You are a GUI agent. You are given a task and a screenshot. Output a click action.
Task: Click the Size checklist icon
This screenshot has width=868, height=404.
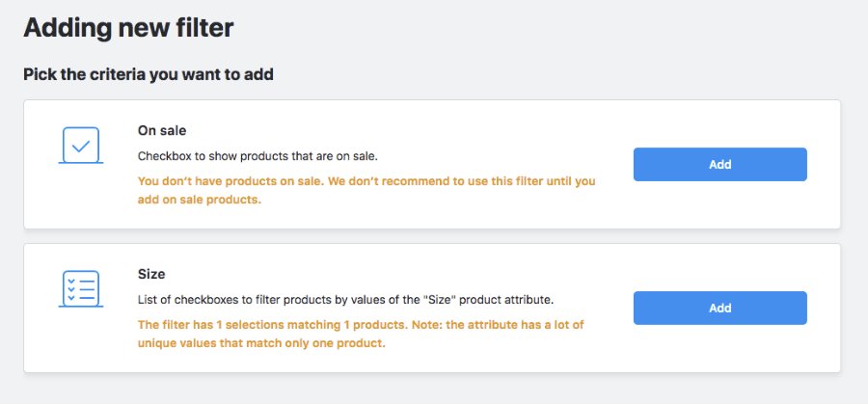[82, 288]
